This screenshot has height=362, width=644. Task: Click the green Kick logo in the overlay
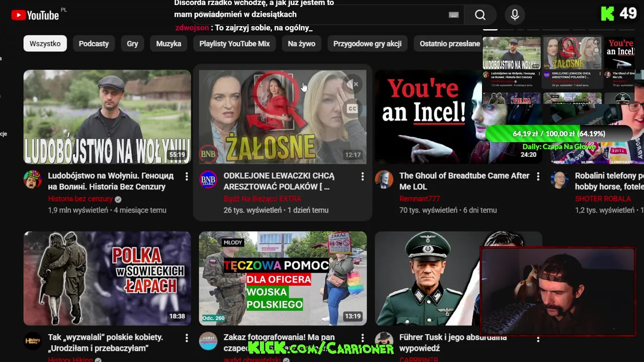click(608, 14)
